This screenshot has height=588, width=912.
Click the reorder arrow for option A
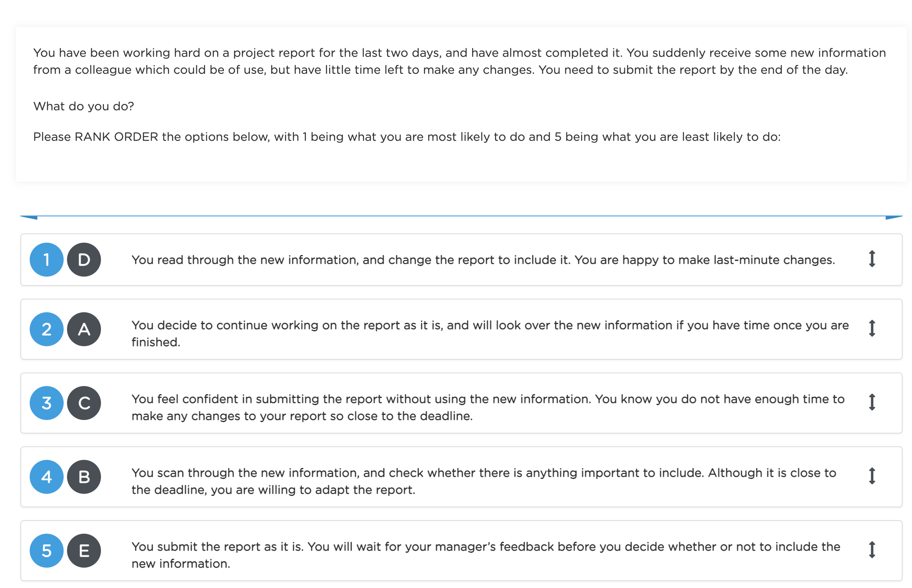tap(872, 328)
